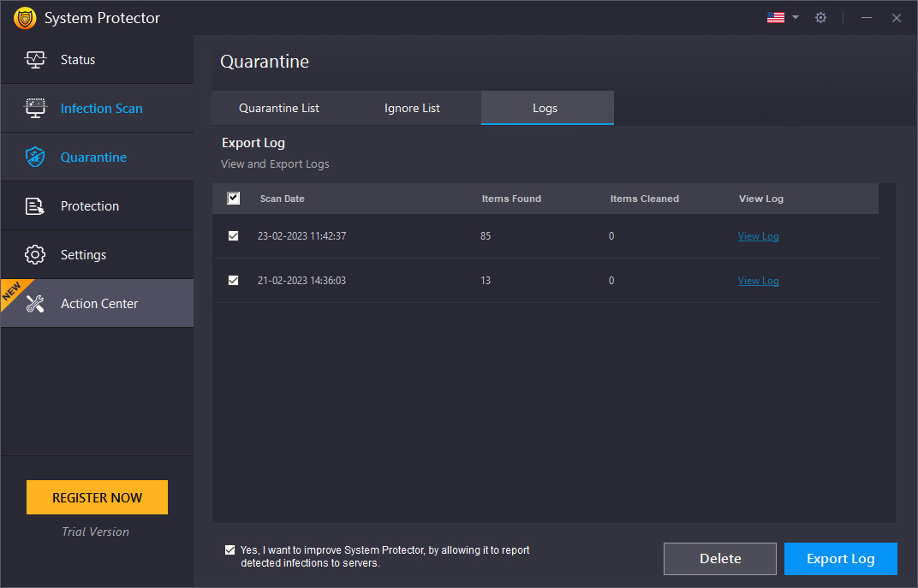Uncheck the select-all checkbox in table header
The width and height of the screenshot is (918, 588).
[233, 198]
